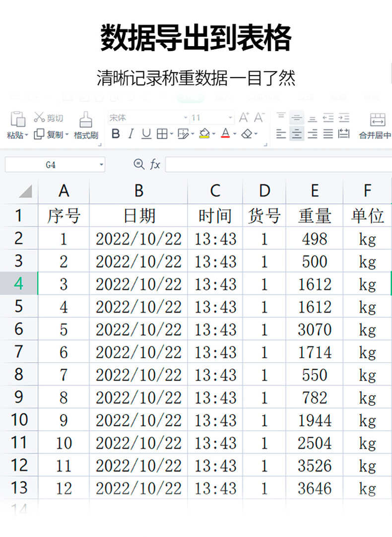Click the increase indent icon

(344, 118)
